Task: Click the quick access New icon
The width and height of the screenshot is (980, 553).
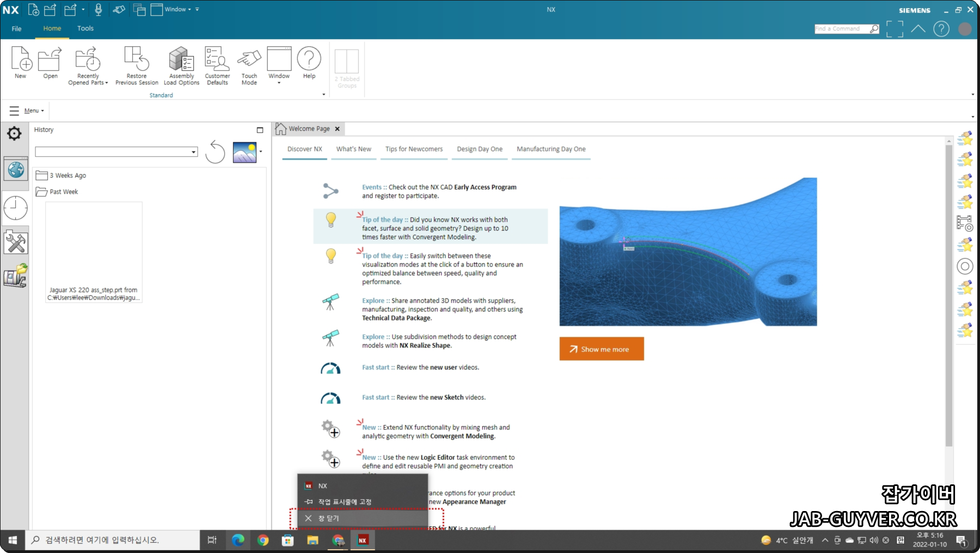Action: 34,9
